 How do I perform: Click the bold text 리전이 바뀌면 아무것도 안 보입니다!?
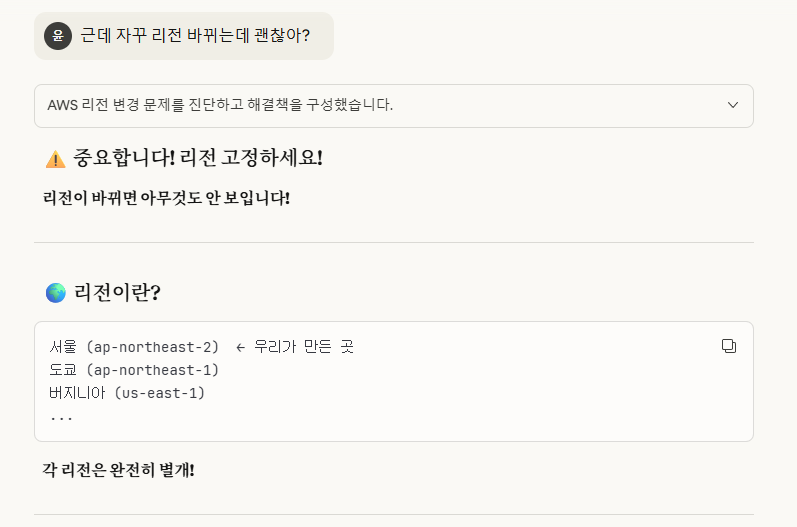[167, 197]
